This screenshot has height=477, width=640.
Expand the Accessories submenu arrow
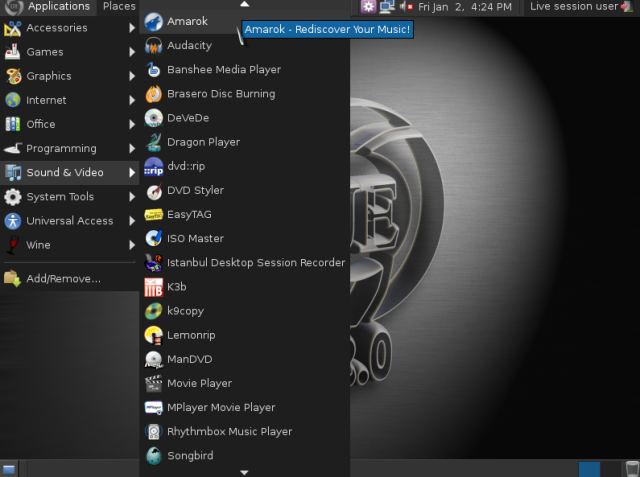coord(132,28)
